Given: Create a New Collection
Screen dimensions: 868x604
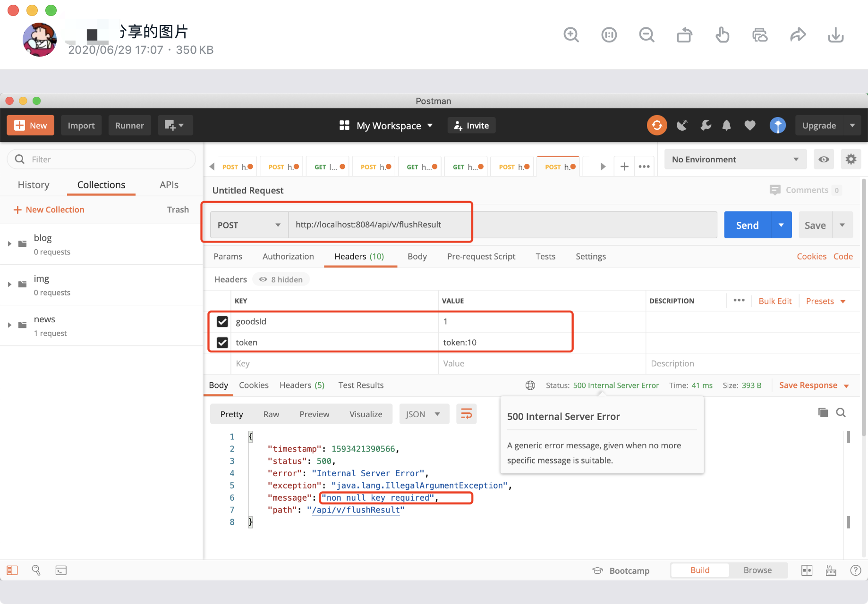Looking at the screenshot, I should click(x=49, y=210).
